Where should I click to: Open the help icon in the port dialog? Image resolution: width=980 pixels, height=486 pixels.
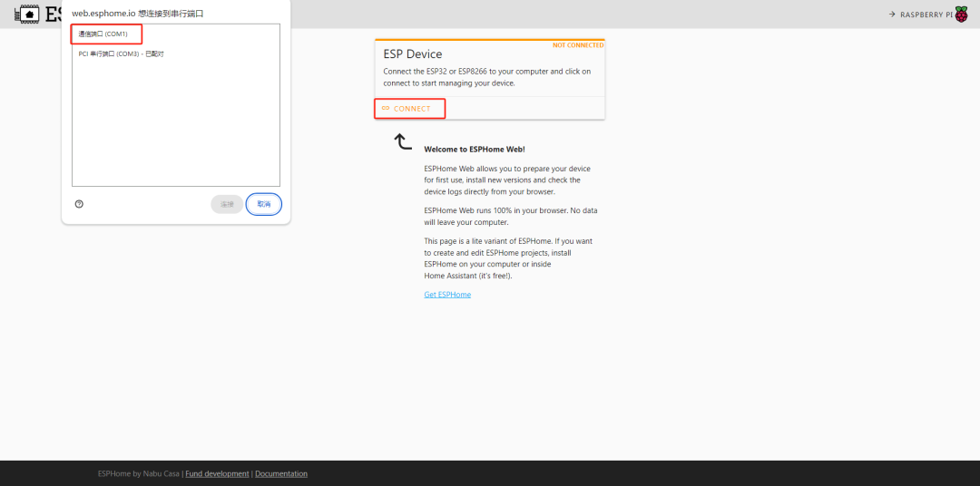tap(79, 204)
